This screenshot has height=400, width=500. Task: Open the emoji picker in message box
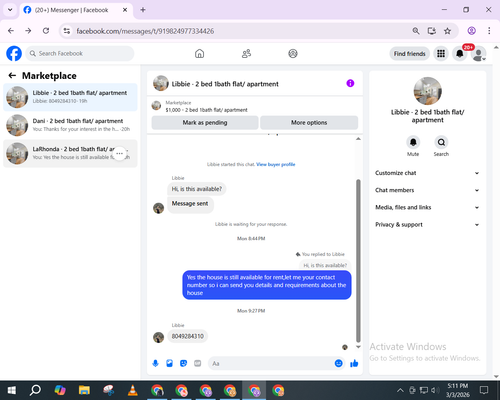338,363
